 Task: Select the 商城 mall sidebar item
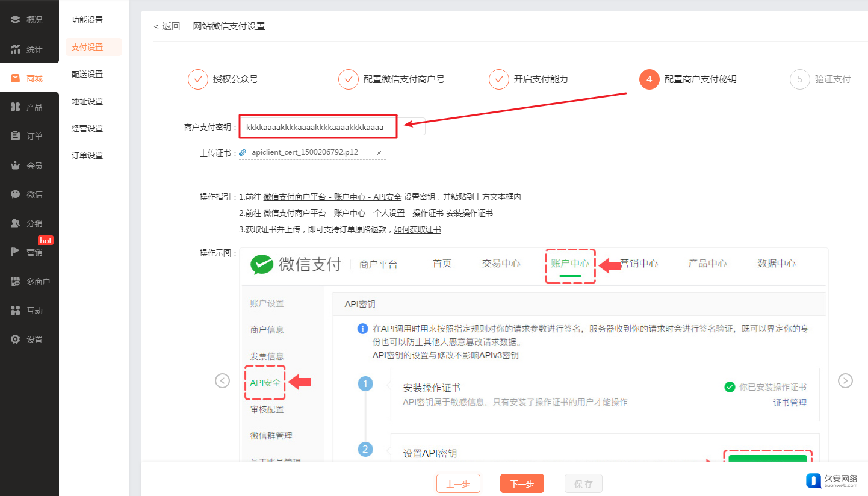point(29,78)
